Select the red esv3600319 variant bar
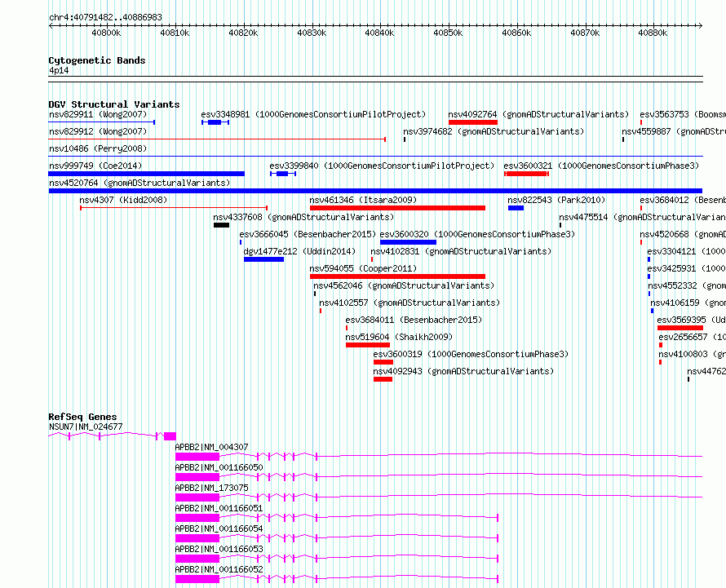Viewport: 726px width, 588px height. [x=383, y=362]
